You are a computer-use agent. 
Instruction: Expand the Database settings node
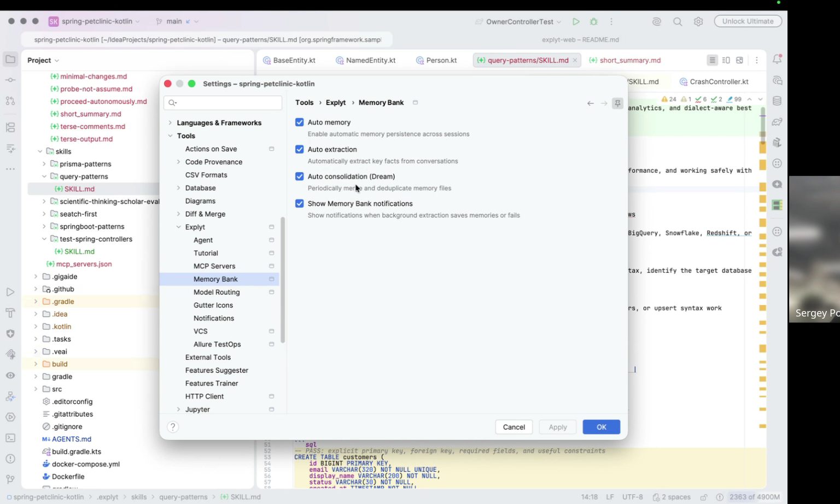point(178,188)
